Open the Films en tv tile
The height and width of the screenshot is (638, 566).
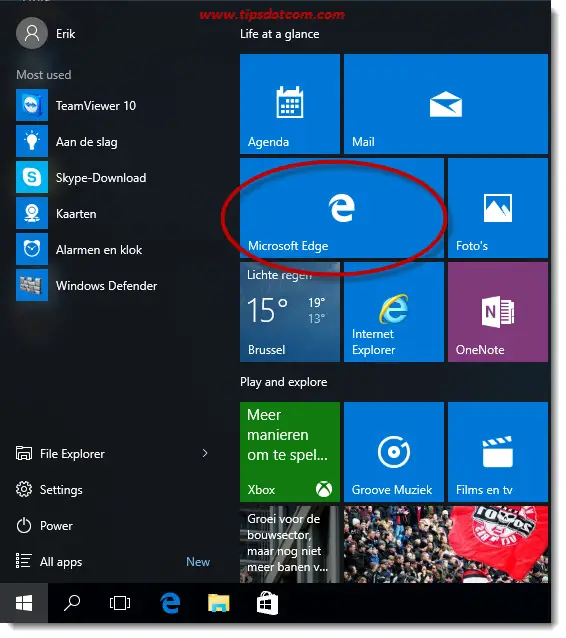[498, 452]
